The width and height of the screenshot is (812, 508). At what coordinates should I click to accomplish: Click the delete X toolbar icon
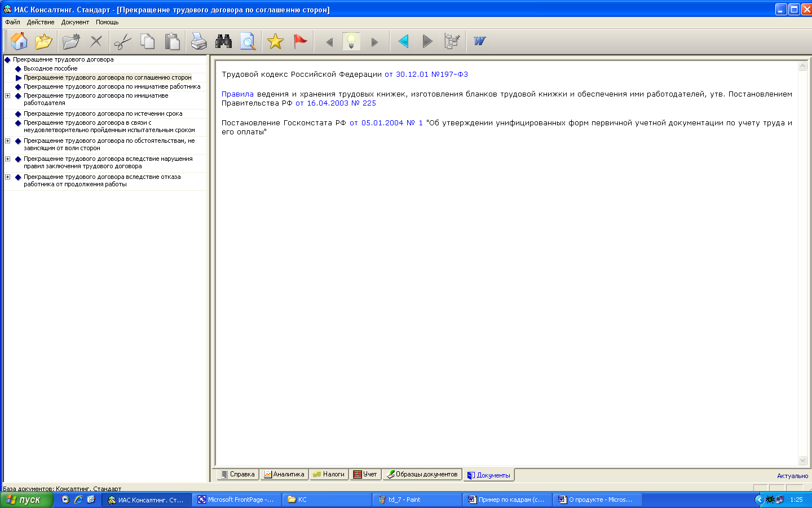pos(96,41)
